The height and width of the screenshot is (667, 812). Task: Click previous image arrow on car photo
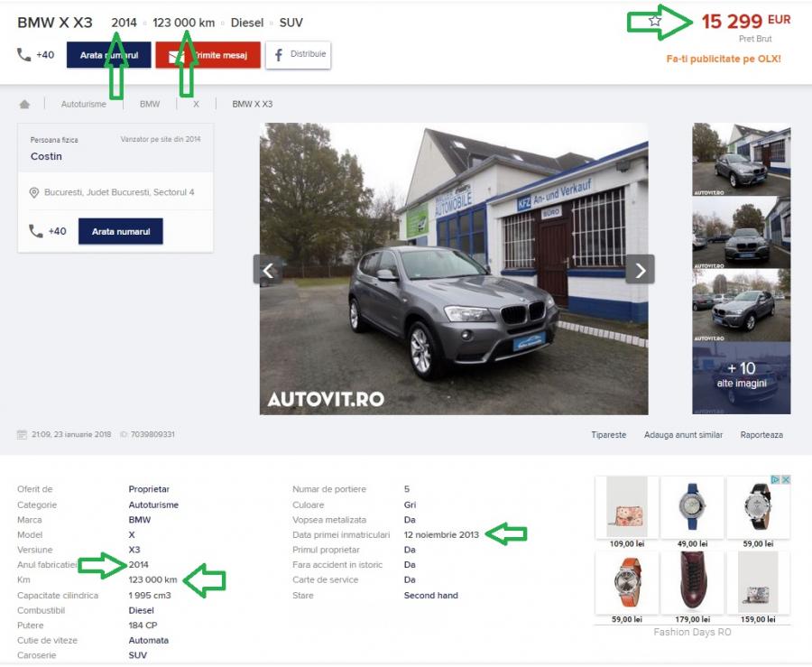pos(268,269)
